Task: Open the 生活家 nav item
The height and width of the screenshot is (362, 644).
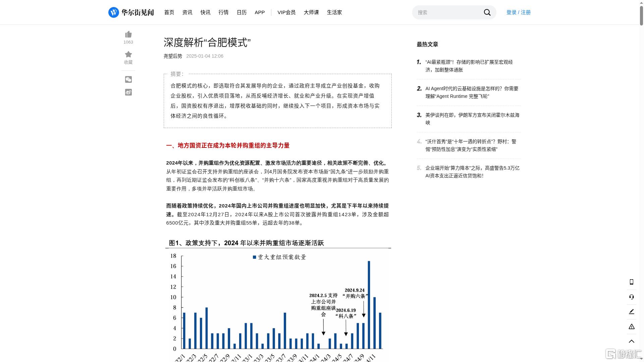Action: pyautogui.click(x=334, y=12)
